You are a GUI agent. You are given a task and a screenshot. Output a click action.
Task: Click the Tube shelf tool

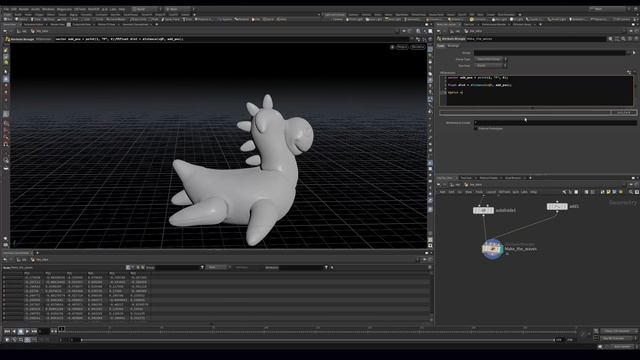37,19
